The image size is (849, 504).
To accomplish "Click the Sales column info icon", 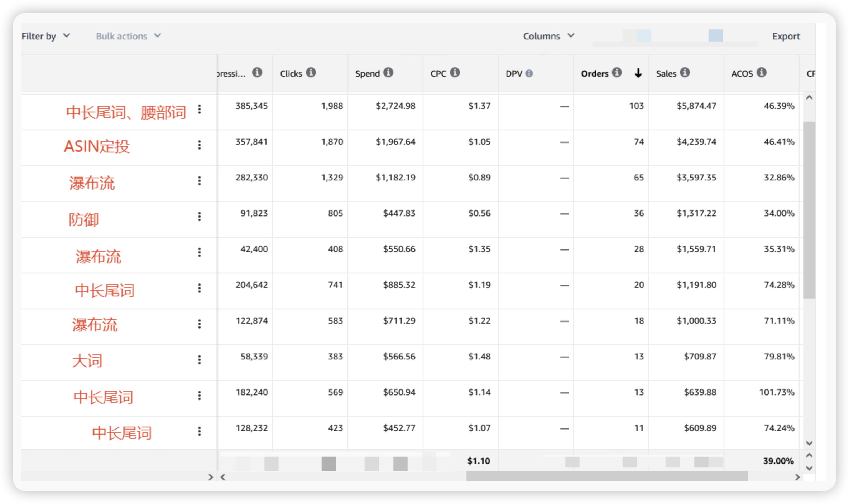I will (x=685, y=73).
